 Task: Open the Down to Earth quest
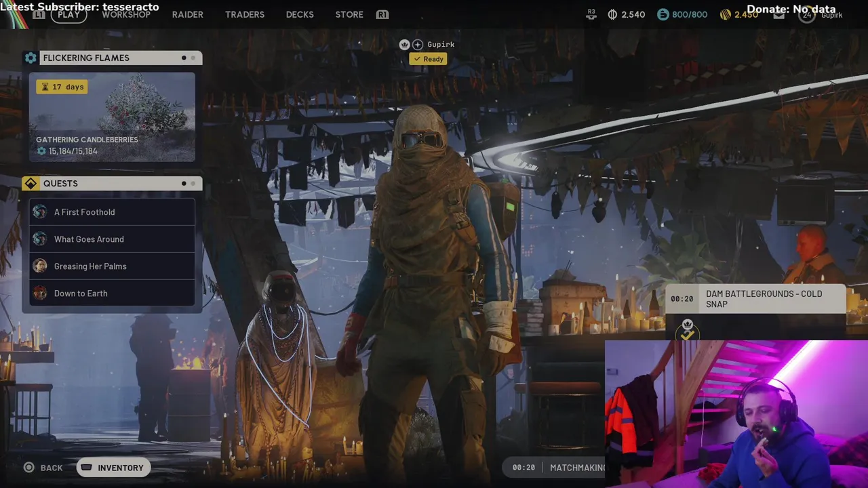(112, 293)
